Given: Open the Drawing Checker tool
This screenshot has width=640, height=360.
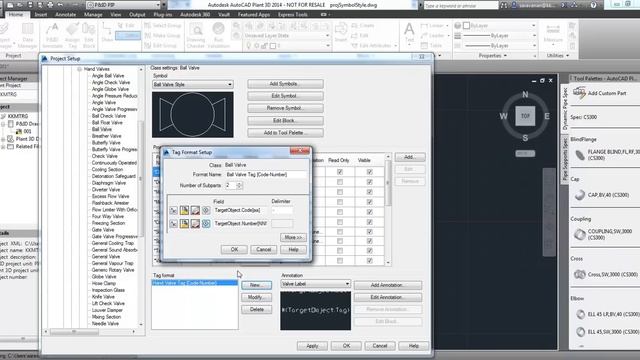Looking at the screenshot, I should pos(196,36).
